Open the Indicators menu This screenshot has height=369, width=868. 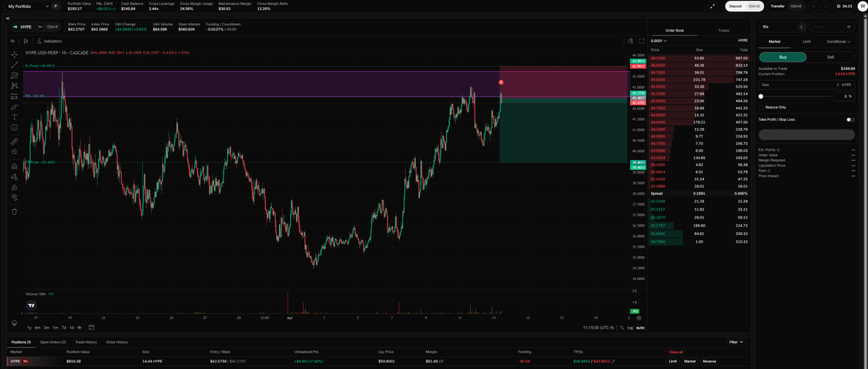coord(50,41)
